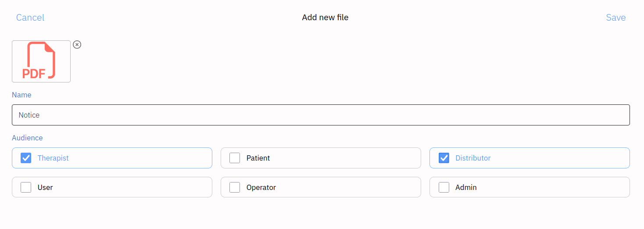Click the User audience label text
Viewport: 644px width, 229px height.
[x=45, y=187]
